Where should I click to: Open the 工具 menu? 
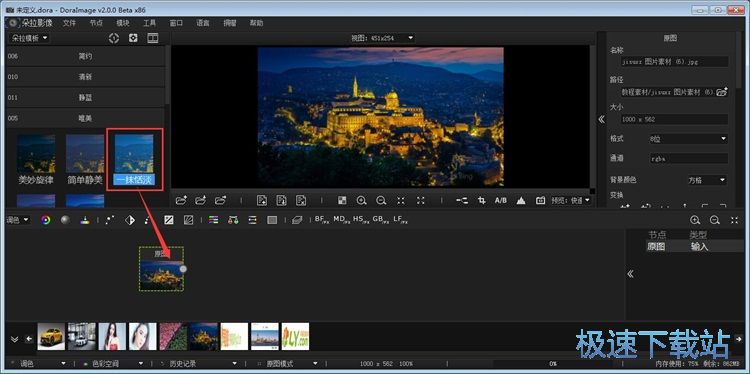pyautogui.click(x=150, y=23)
